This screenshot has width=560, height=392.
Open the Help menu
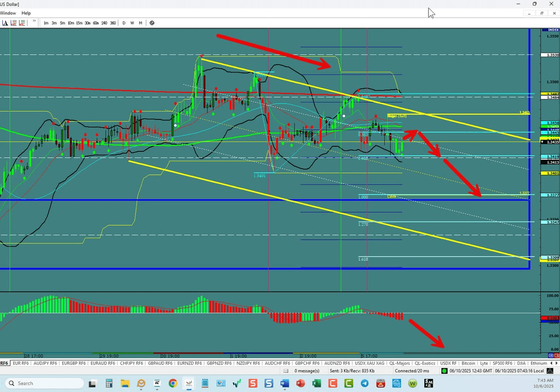pos(26,13)
